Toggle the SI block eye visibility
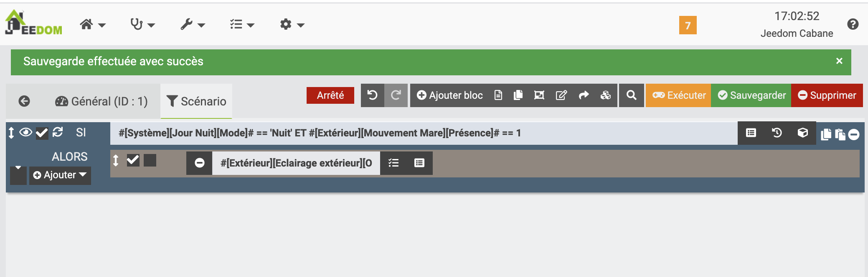 [x=26, y=133]
